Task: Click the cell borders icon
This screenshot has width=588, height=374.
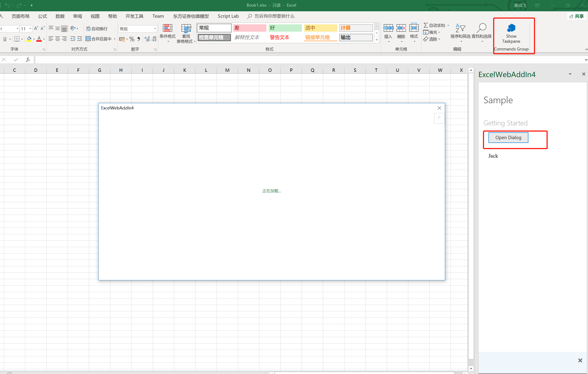Action: (17, 39)
